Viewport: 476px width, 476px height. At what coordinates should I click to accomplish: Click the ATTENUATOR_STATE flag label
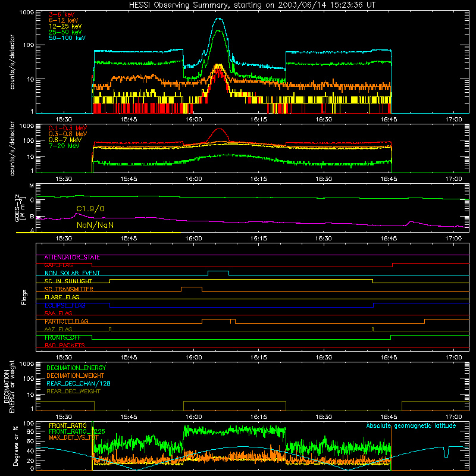pyautogui.click(x=72, y=258)
